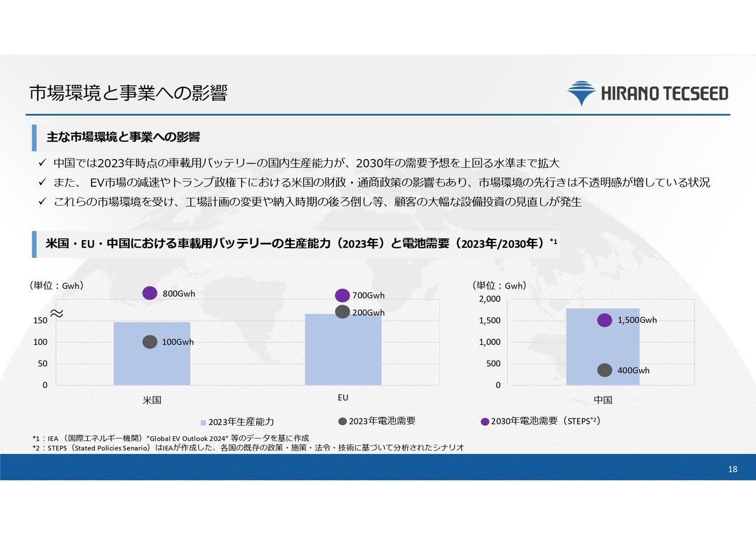This screenshot has width=756, height=535.
Task: Click the 700Gwh data label
Action: (x=369, y=295)
